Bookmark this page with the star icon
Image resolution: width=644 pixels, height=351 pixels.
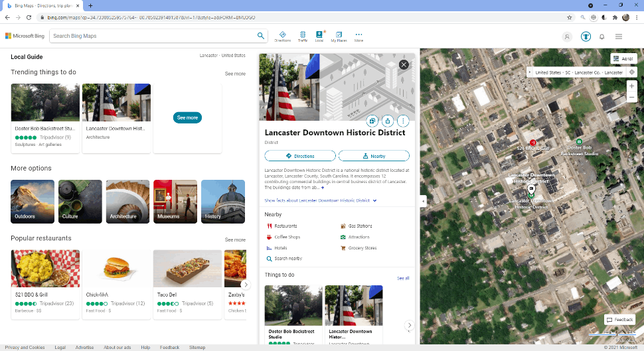coord(569,17)
